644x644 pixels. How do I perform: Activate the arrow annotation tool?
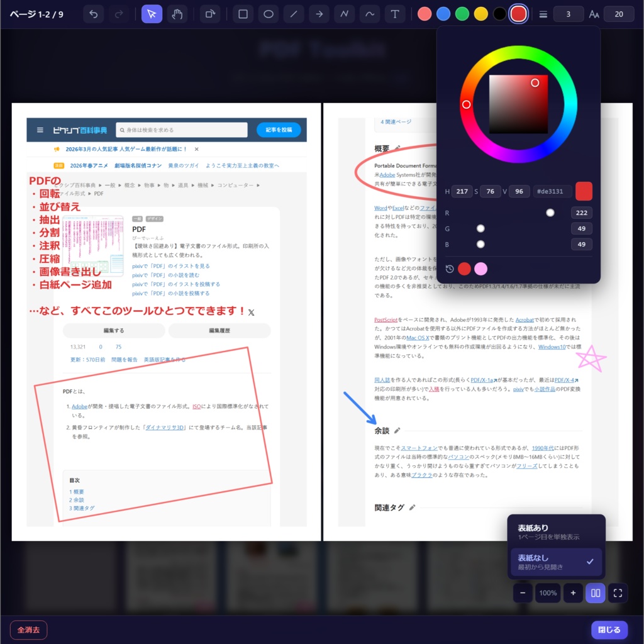coord(318,13)
